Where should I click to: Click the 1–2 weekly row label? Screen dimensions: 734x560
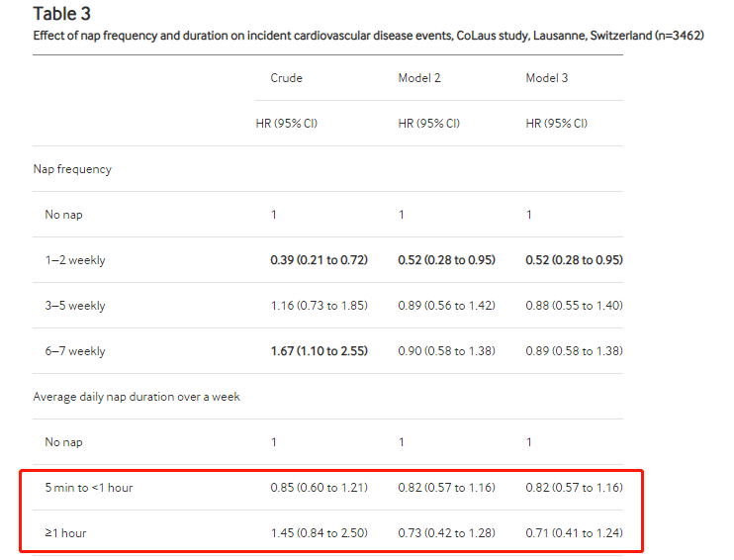tap(75, 260)
